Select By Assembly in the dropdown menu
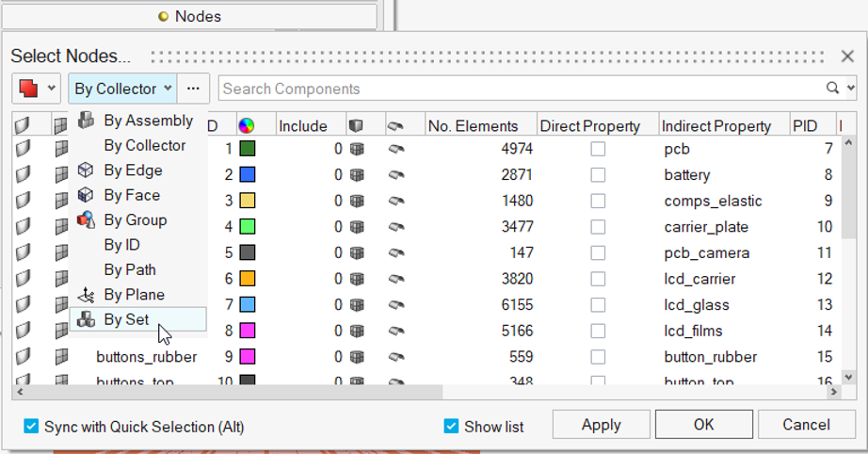 point(137,121)
